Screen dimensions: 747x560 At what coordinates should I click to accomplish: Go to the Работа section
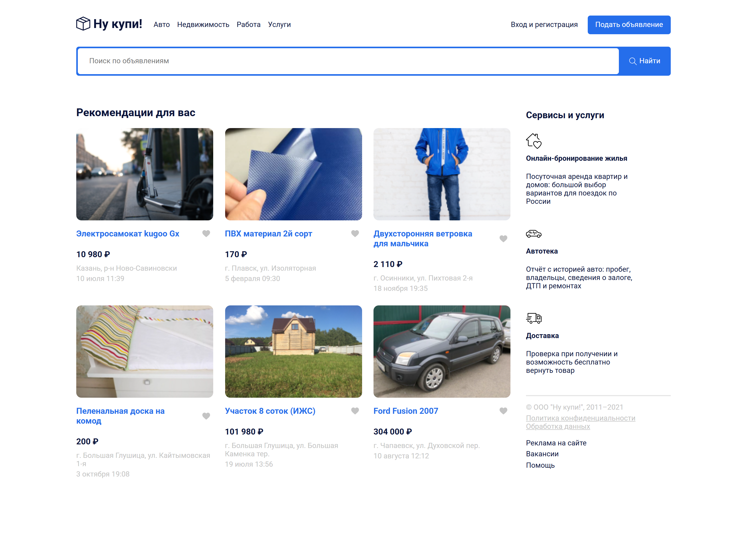click(x=248, y=25)
